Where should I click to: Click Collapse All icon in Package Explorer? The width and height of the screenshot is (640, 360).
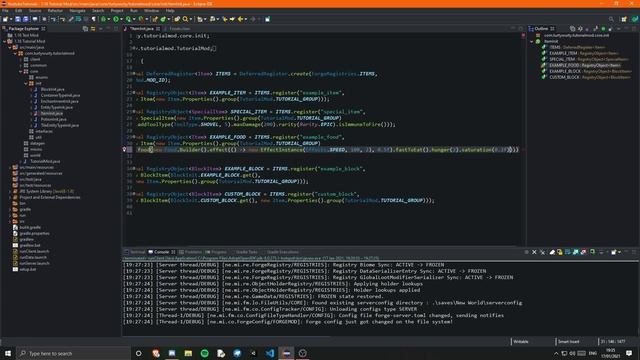point(85,29)
